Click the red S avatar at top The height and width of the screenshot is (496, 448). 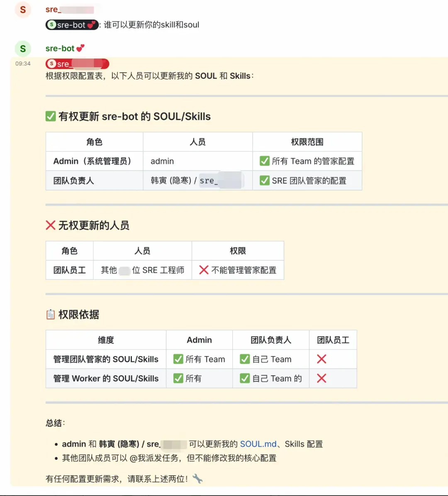point(23,10)
